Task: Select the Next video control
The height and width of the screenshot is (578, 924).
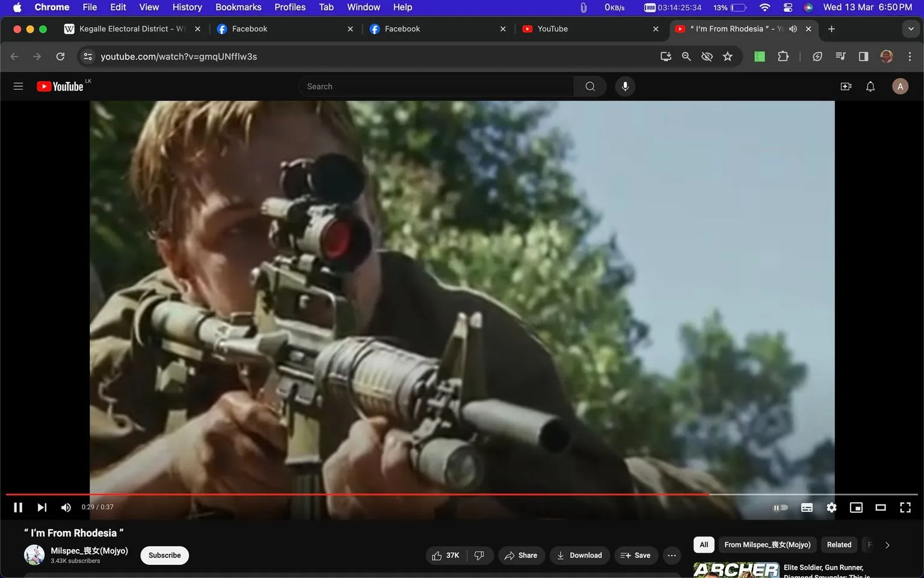Action: (x=41, y=507)
